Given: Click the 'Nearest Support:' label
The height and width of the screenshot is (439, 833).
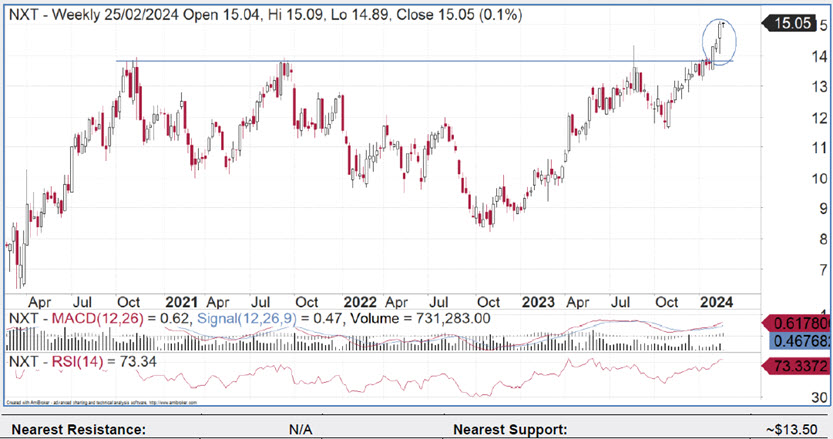Looking at the screenshot, I should (x=510, y=429).
